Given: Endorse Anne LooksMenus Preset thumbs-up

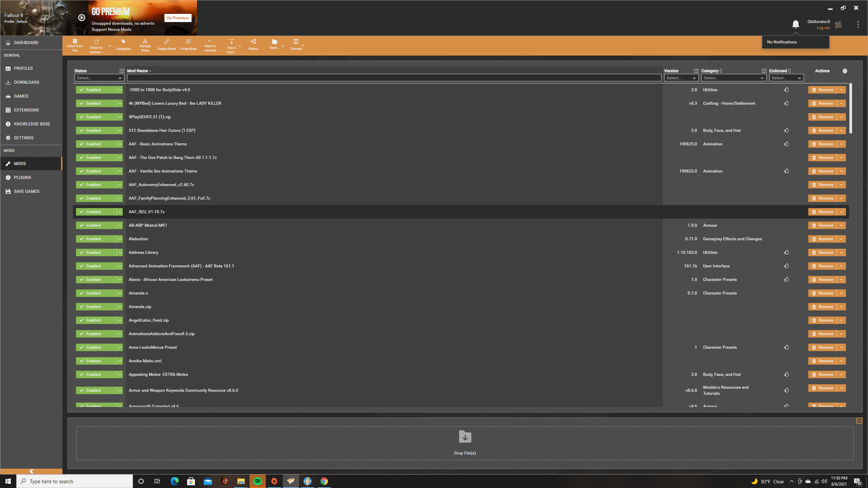Looking at the screenshot, I should click(x=786, y=347).
